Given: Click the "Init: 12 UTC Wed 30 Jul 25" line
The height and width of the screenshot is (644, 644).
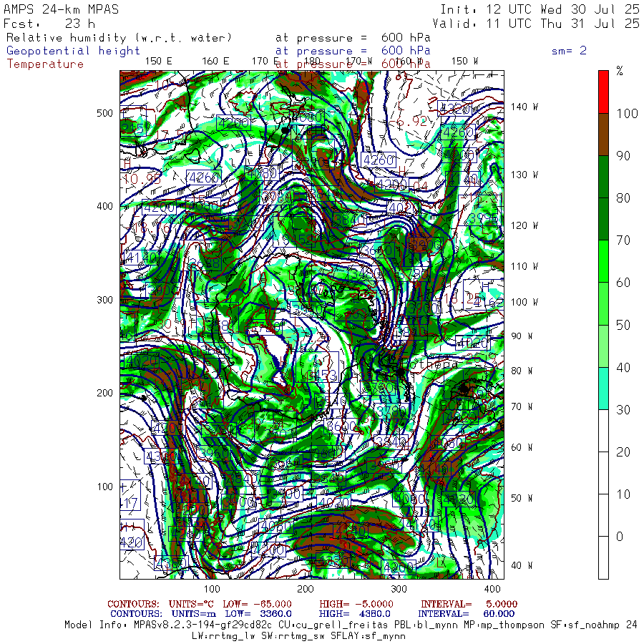Looking at the screenshot, I should [x=540, y=9].
